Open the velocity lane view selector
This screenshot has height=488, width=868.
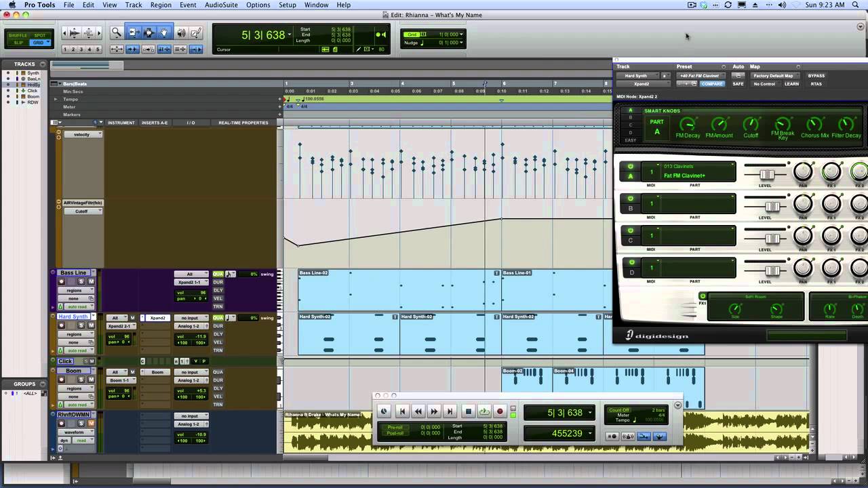(x=82, y=134)
